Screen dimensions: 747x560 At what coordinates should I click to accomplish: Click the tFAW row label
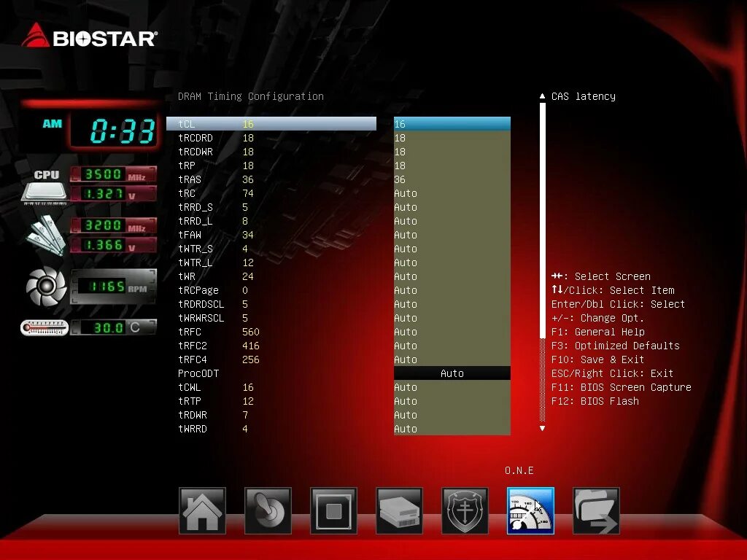(x=190, y=235)
